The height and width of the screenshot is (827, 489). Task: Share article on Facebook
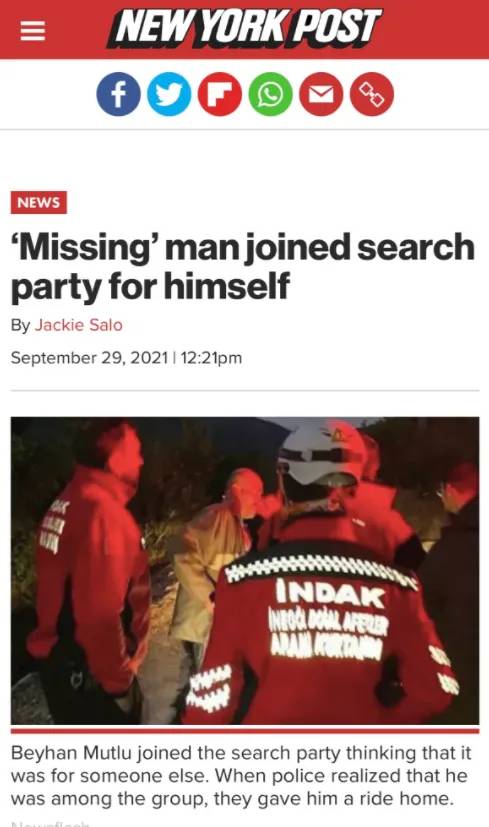tap(118, 94)
